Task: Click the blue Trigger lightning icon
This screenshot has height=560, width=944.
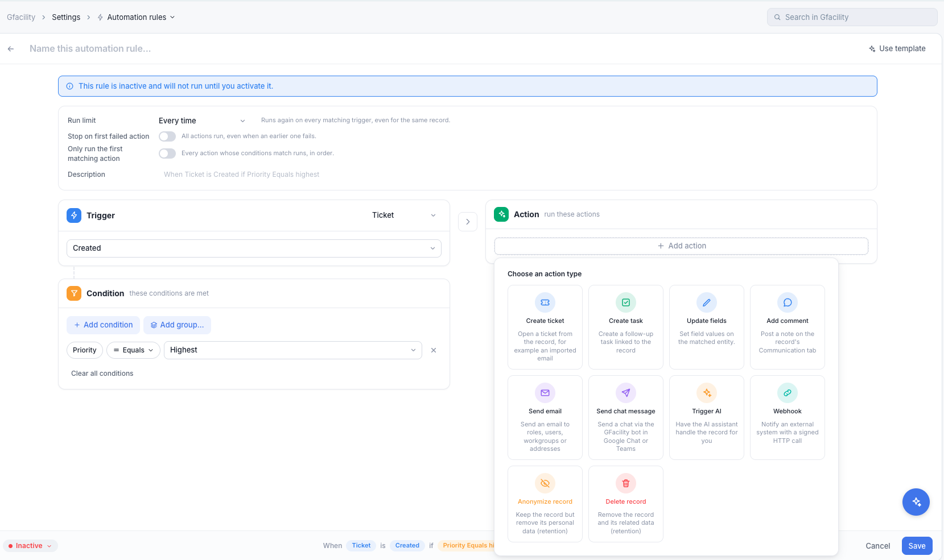Action: click(74, 215)
